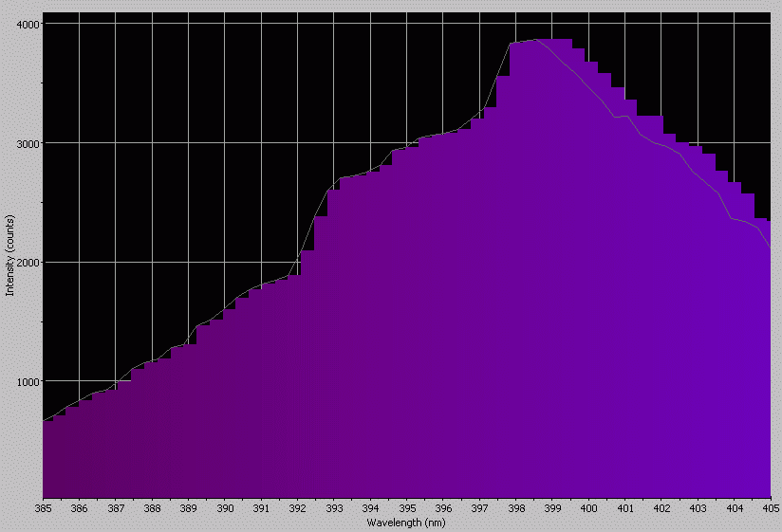Click the spectrum peak near 398.5 nm
This screenshot has width=782, height=532.
point(535,40)
